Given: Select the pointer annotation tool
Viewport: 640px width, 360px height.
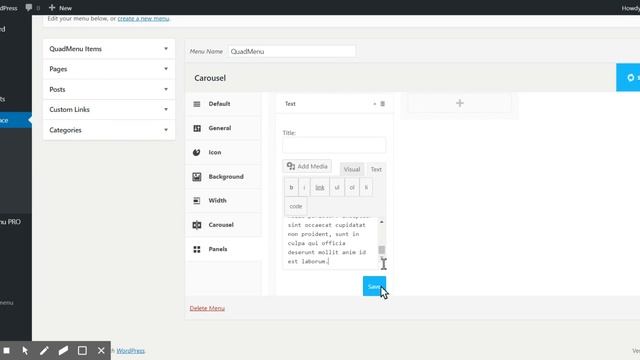Looking at the screenshot, I should tap(25, 351).
